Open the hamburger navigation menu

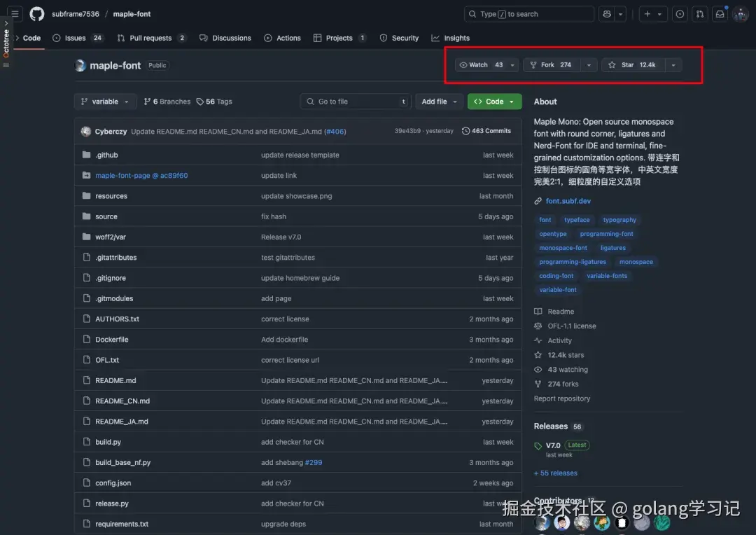pyautogui.click(x=15, y=14)
